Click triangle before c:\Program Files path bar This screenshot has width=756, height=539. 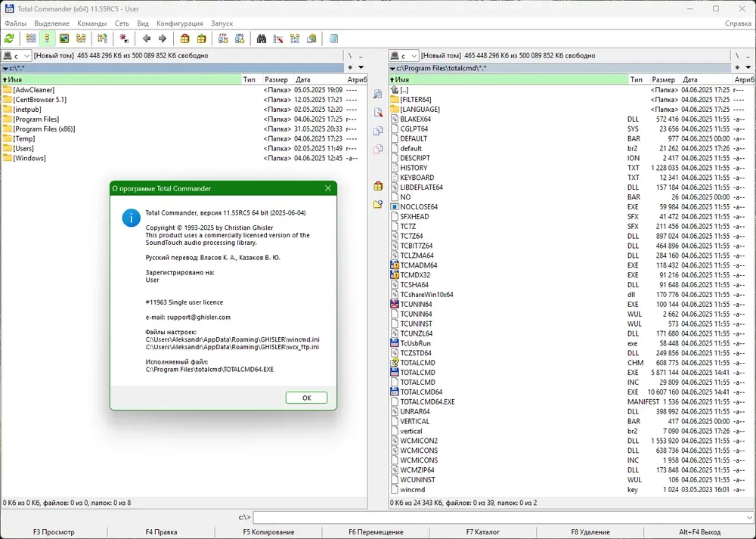click(x=392, y=69)
